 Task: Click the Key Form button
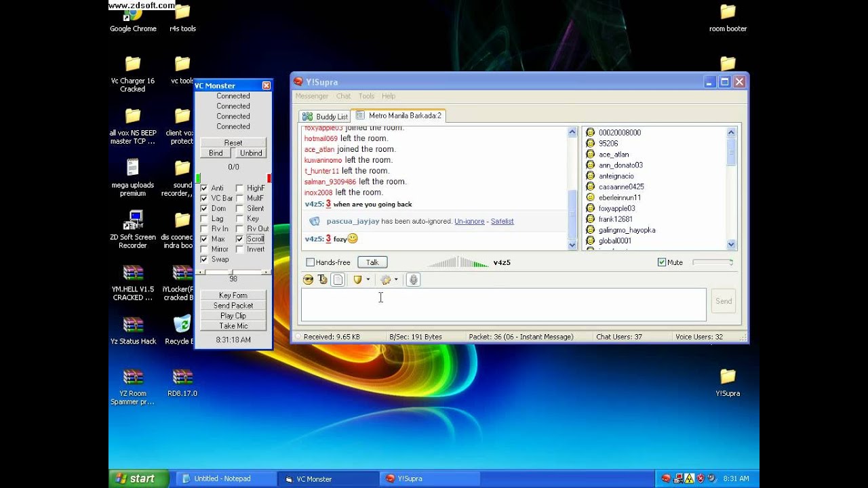pos(233,296)
